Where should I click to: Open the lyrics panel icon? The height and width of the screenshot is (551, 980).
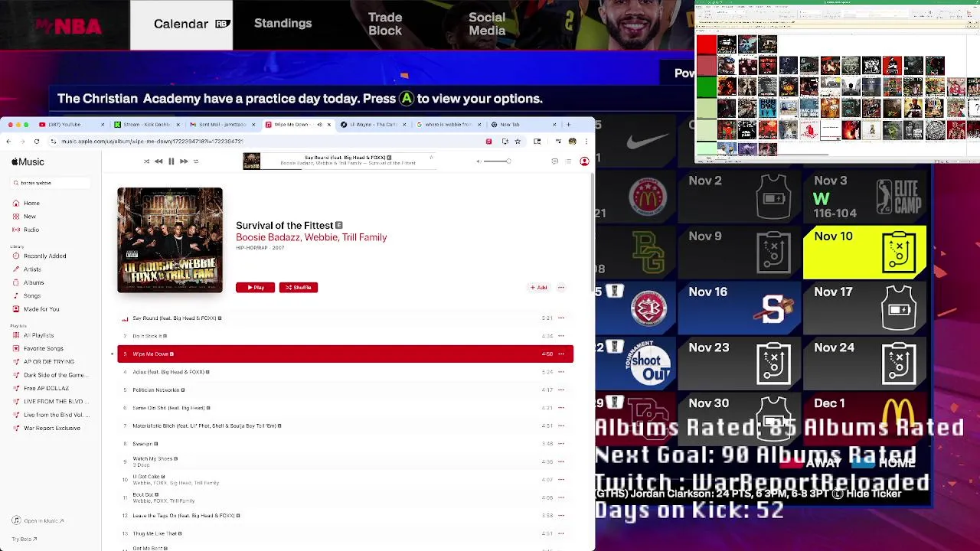pos(554,161)
